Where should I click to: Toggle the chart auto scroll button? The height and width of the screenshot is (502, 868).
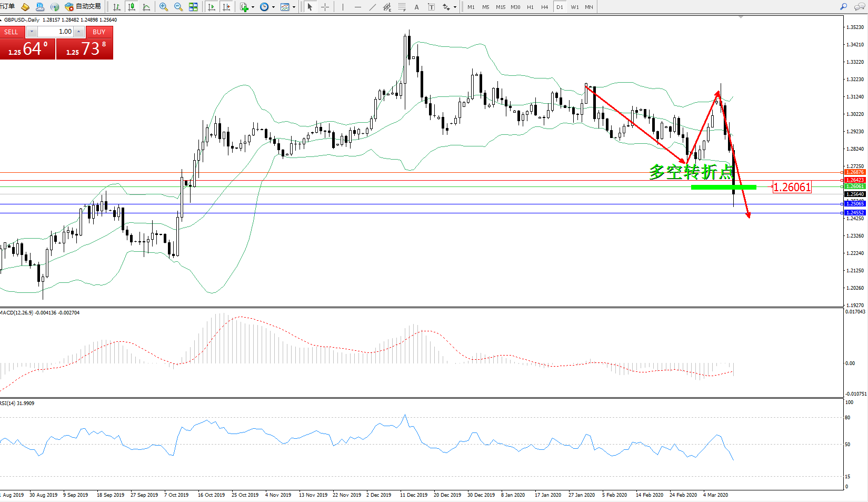point(212,7)
